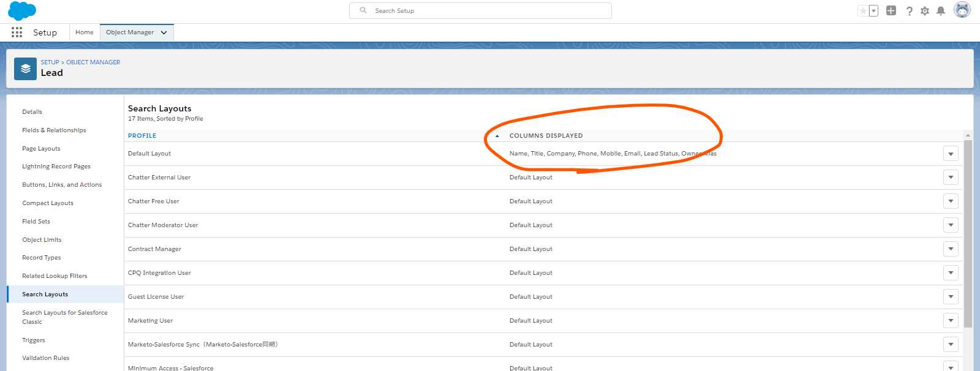980x371 pixels.
Task: Open Compact Layouts in the sidebar
Action: [x=48, y=203]
